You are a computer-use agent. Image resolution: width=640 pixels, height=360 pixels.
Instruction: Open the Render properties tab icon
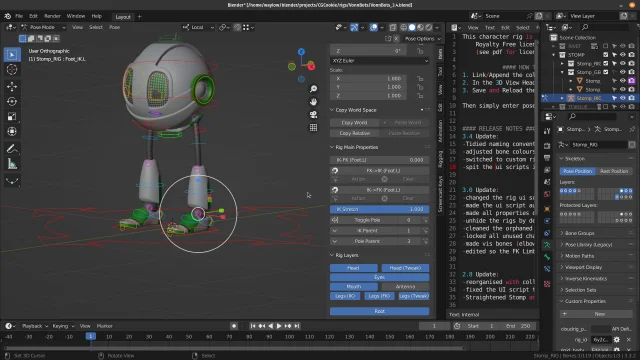pos(547,145)
